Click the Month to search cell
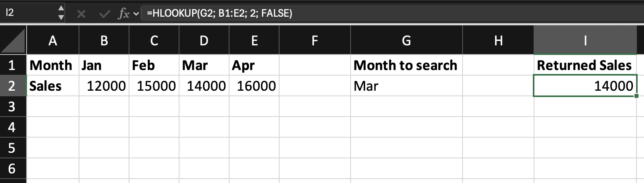 coord(406,65)
